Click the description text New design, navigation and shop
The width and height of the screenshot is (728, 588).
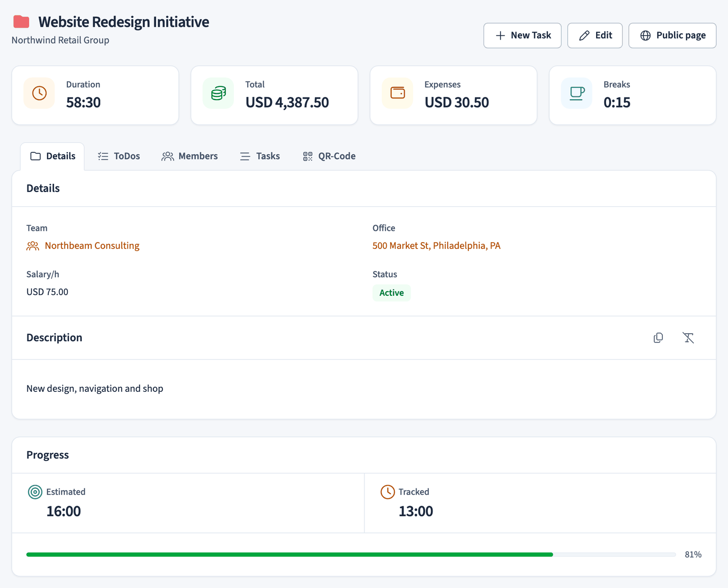(x=95, y=389)
